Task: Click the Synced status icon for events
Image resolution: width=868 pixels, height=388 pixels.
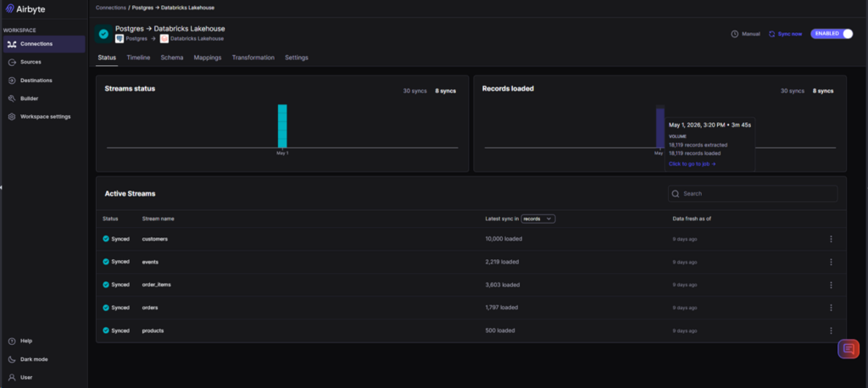Action: point(106,262)
